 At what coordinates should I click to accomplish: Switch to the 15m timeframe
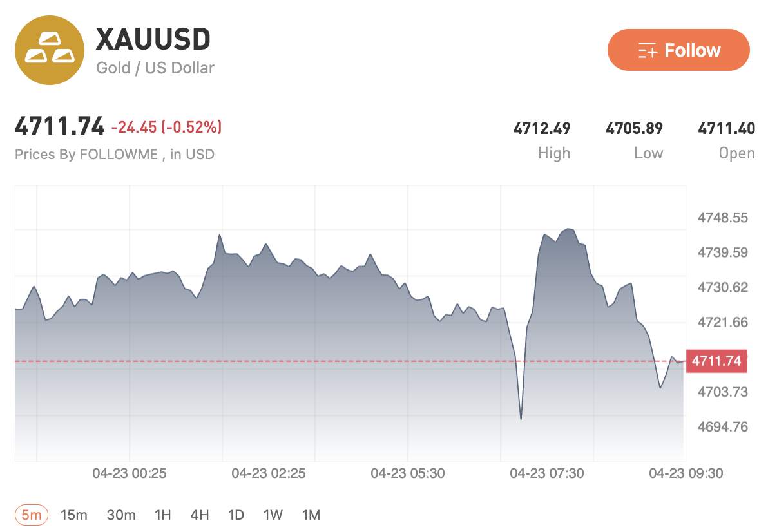75,515
